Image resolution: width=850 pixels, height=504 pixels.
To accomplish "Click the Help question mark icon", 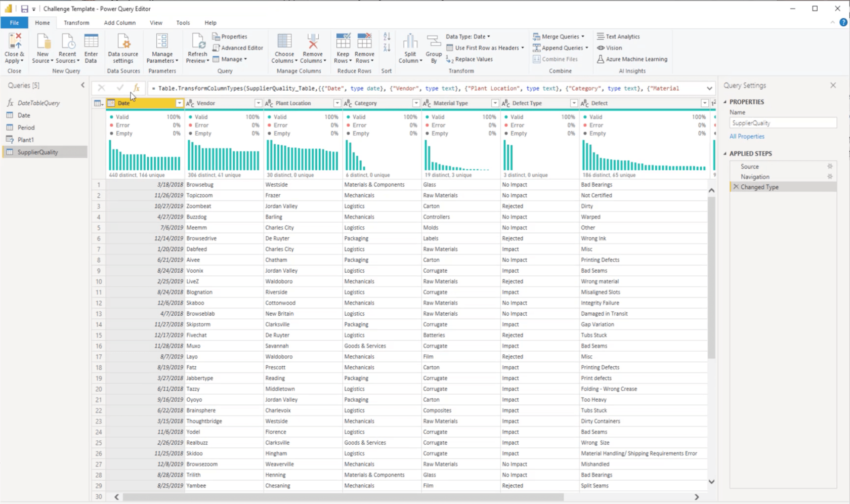I will point(843,22).
